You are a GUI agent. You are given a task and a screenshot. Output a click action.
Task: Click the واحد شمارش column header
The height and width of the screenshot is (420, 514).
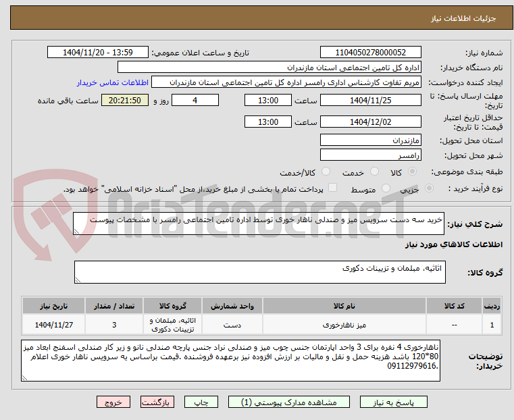pyautogui.click(x=232, y=306)
